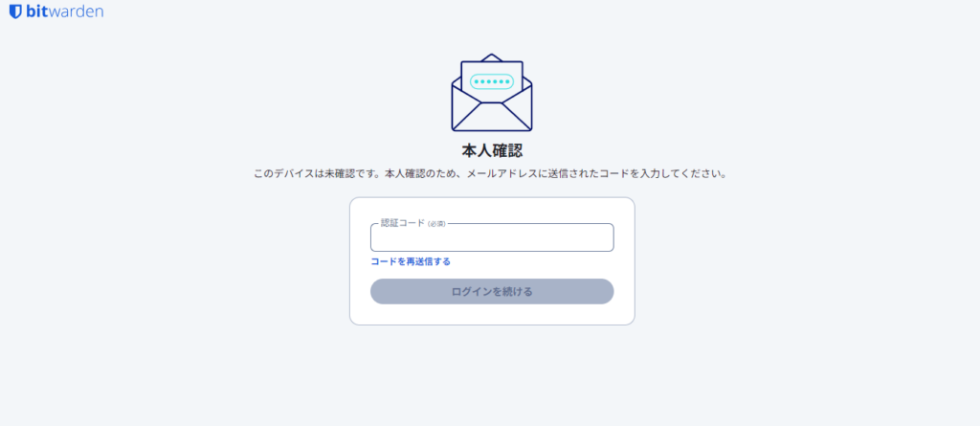The height and width of the screenshot is (426, 980).
Task: Click the envelope illustration's bottom flap
Action: click(492, 117)
